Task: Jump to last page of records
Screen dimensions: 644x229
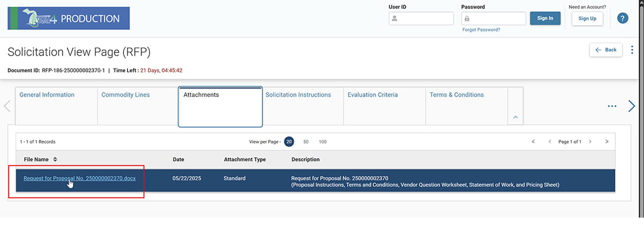Action: coord(606,141)
